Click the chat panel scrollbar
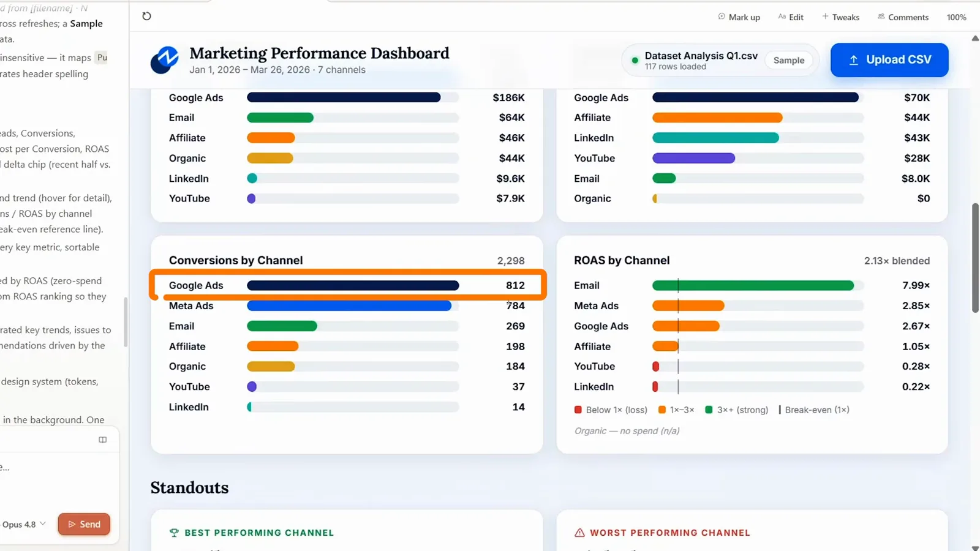980x551 pixels. click(x=126, y=322)
